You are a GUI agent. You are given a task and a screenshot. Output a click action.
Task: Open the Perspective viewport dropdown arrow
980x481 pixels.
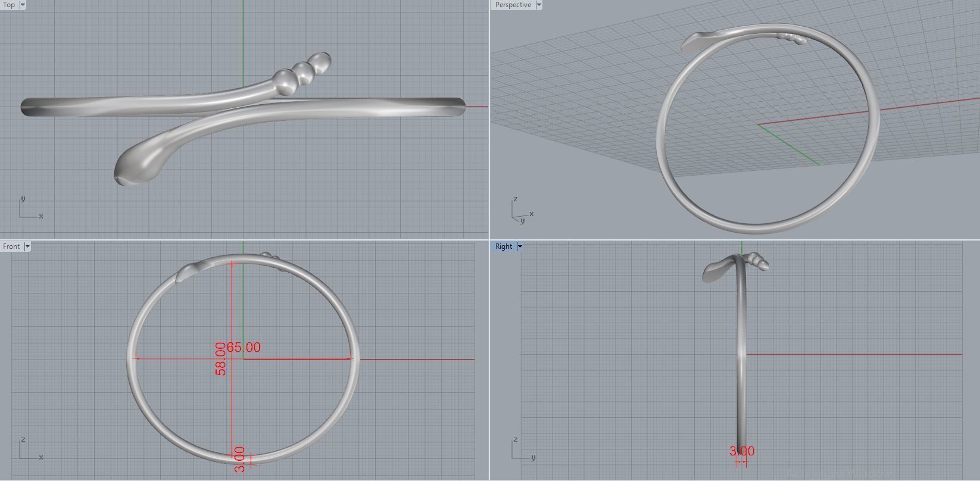tap(539, 5)
